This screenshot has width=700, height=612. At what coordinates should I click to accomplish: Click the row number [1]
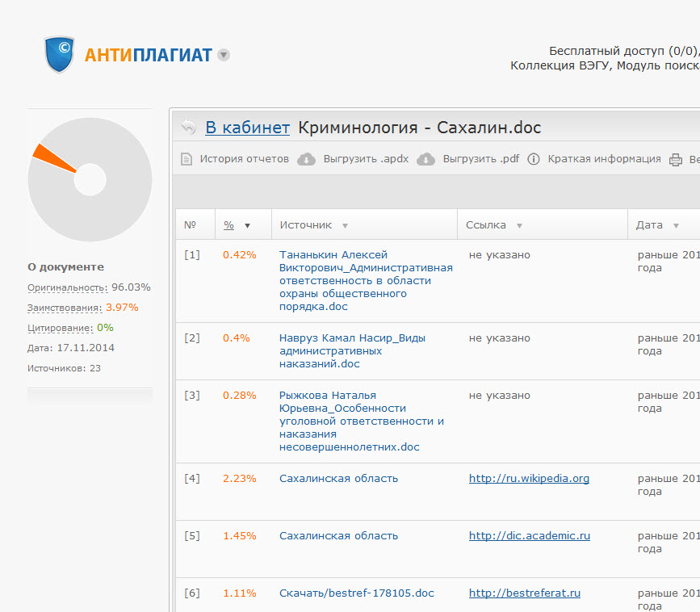tap(192, 255)
